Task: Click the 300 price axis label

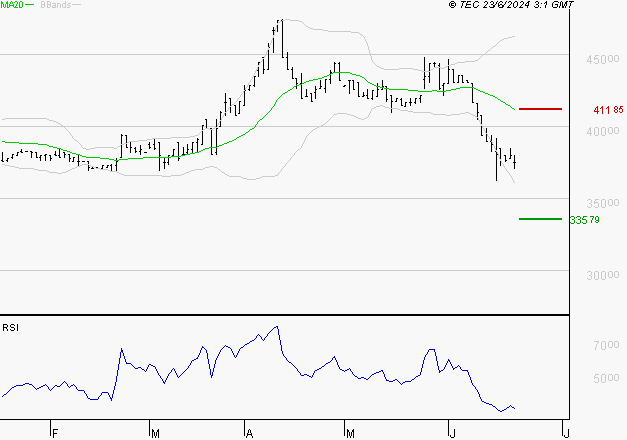Action: (x=603, y=275)
